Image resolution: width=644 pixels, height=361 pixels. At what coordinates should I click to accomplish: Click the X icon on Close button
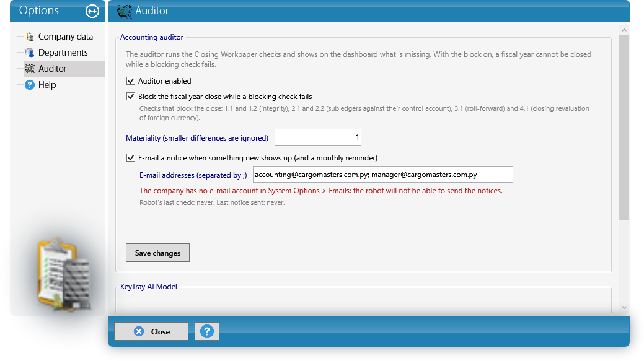(x=139, y=331)
